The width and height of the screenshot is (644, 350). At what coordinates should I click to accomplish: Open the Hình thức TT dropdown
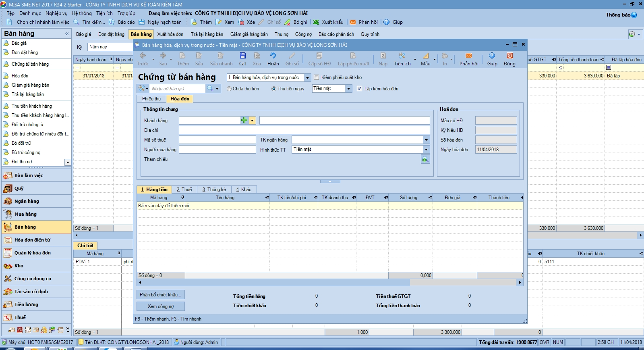pyautogui.click(x=426, y=149)
